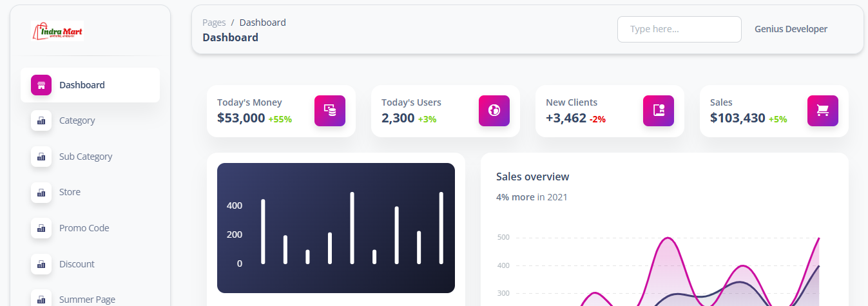Click the Store sidebar icon
The height and width of the screenshot is (306, 868).
click(41, 192)
